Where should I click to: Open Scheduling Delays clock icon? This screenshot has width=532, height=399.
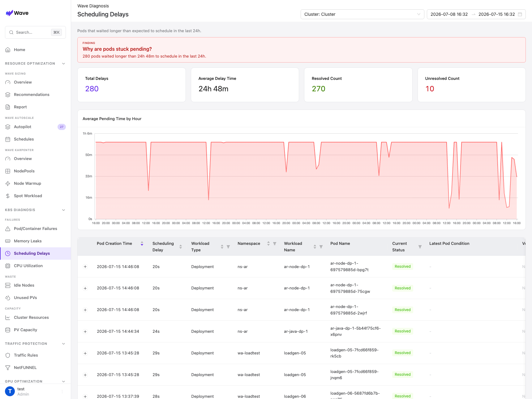[8, 254]
